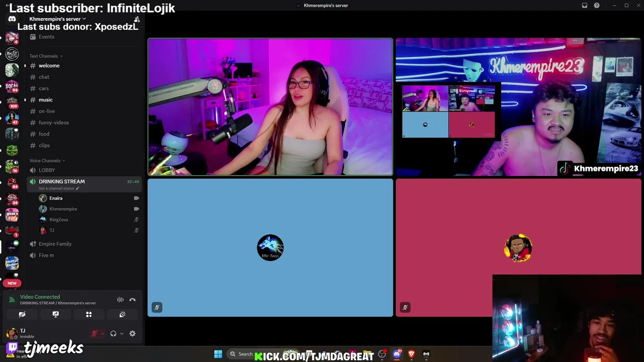644x362 pixels.
Task: Open Inbox icon in title bar
Action: coord(585,6)
